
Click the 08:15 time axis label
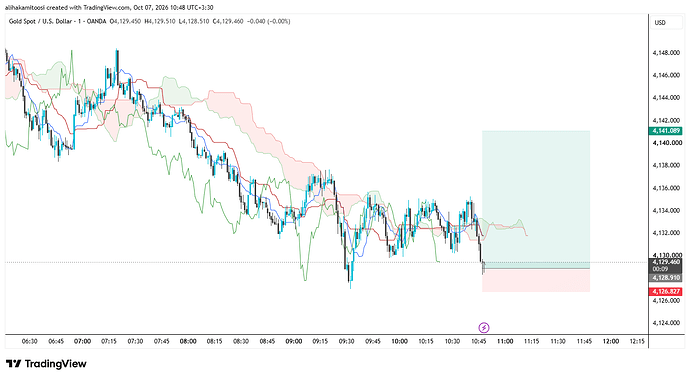[214, 341]
